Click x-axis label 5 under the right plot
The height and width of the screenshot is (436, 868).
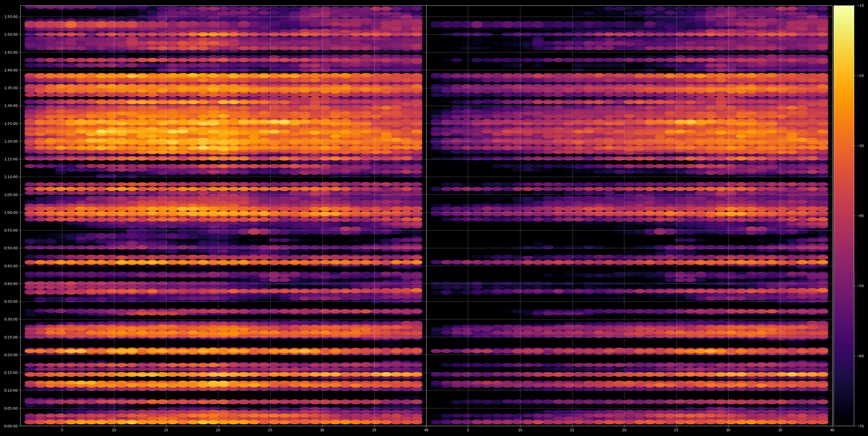click(x=468, y=430)
